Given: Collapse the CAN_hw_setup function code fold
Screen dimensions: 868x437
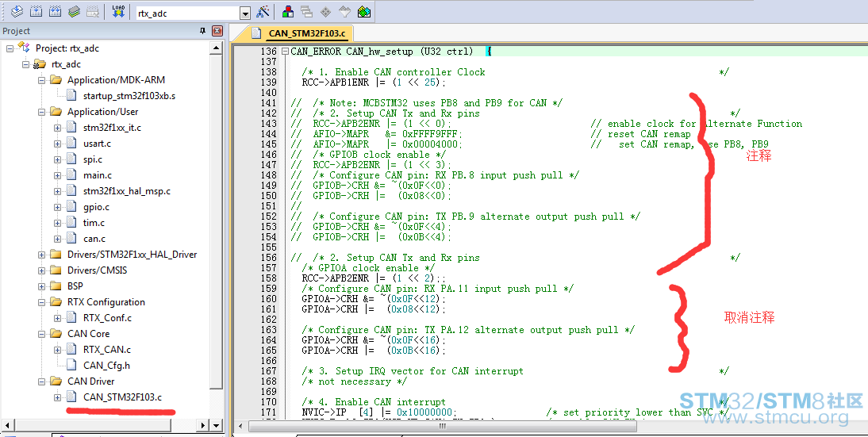Looking at the screenshot, I should coord(285,52).
